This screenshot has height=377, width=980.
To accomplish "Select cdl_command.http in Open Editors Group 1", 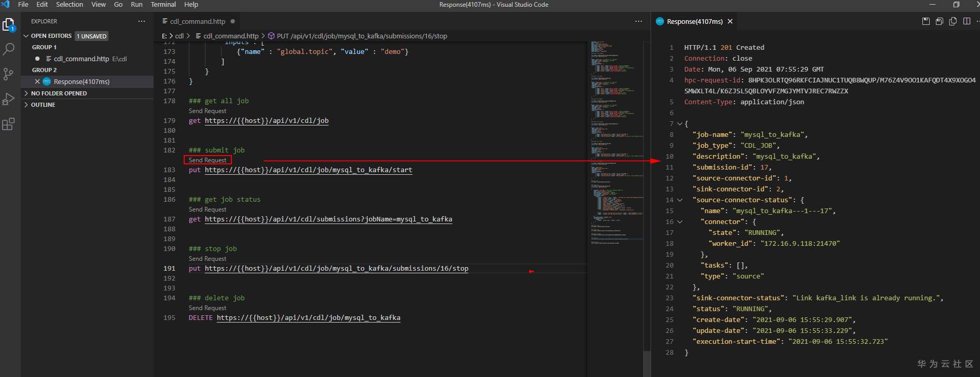I will 87,59.
